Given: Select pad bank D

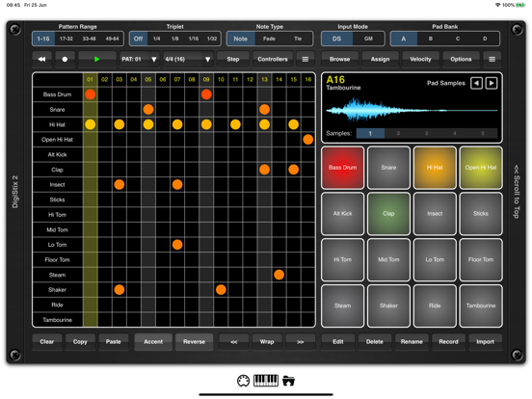Looking at the screenshot, I should pyautogui.click(x=485, y=39).
